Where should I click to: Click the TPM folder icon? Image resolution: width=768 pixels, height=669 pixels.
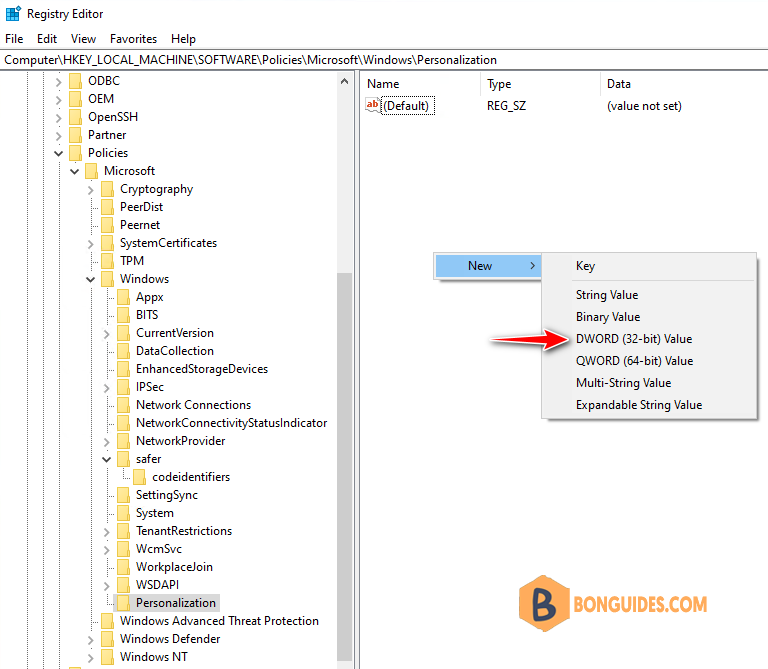pos(107,261)
